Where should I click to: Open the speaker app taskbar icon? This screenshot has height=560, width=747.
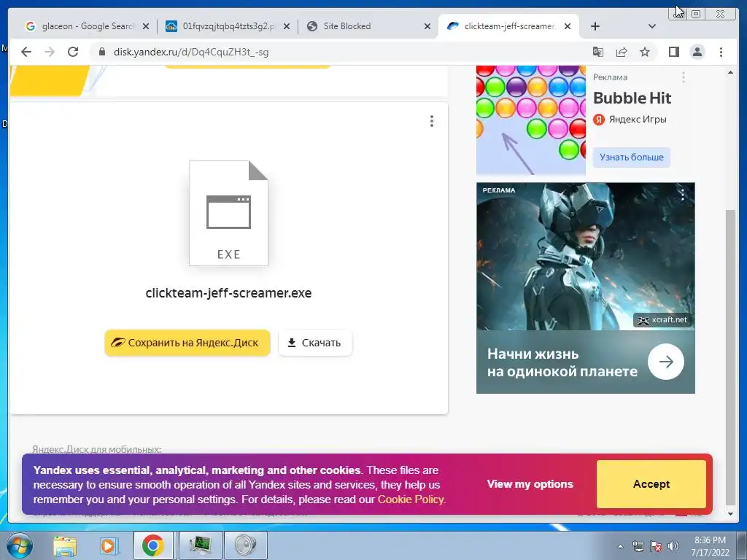245,545
